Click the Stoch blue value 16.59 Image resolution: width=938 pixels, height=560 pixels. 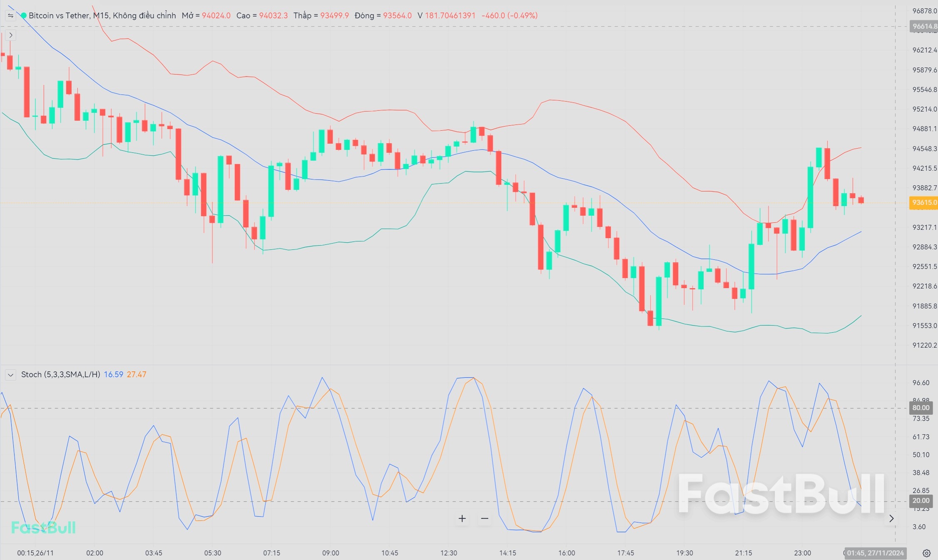coord(113,375)
